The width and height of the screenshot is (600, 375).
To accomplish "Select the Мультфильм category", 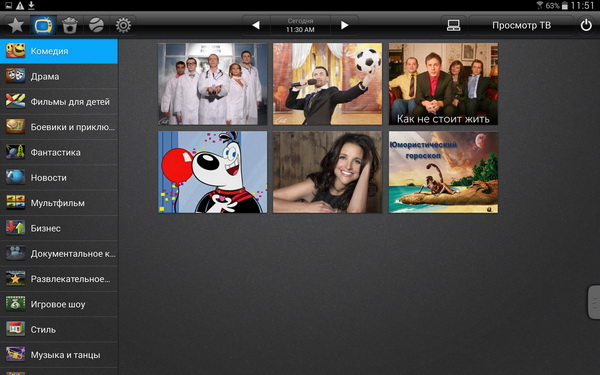I will (59, 202).
